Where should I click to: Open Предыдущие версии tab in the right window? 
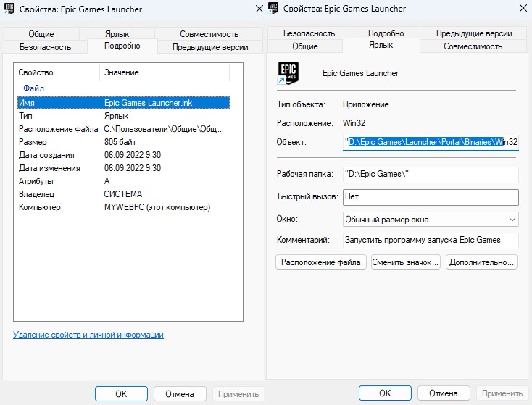pyautogui.click(x=474, y=33)
